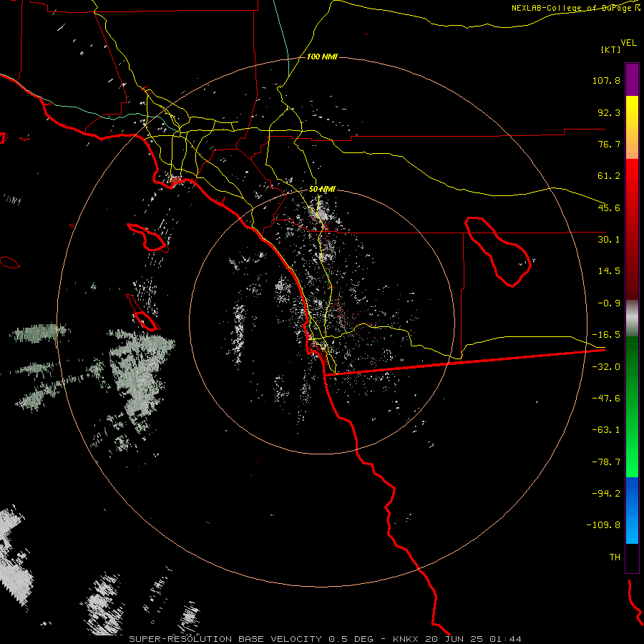Click the 45.6 legend value
Screen dimensions: 644x644
[609, 208]
